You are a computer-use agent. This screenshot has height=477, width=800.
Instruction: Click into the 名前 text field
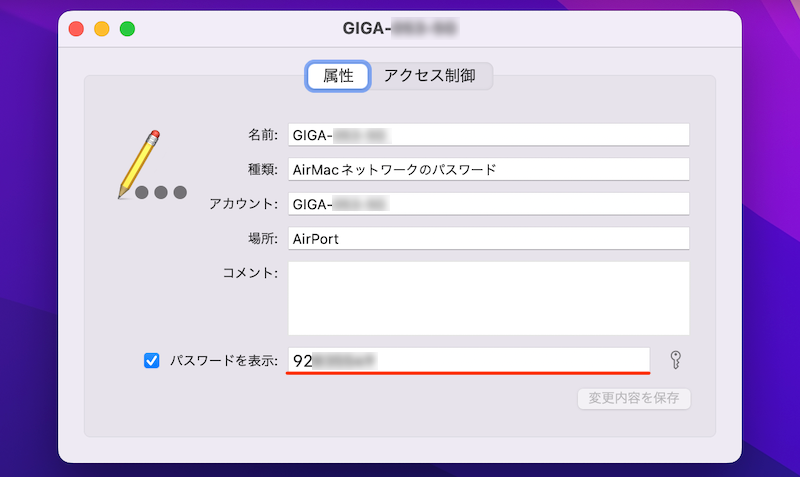click(488, 135)
